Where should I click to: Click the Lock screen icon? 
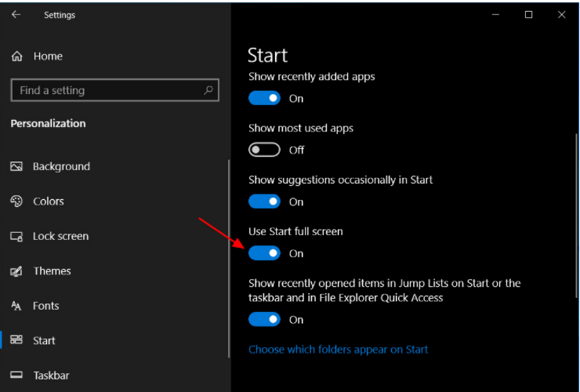tap(16, 236)
